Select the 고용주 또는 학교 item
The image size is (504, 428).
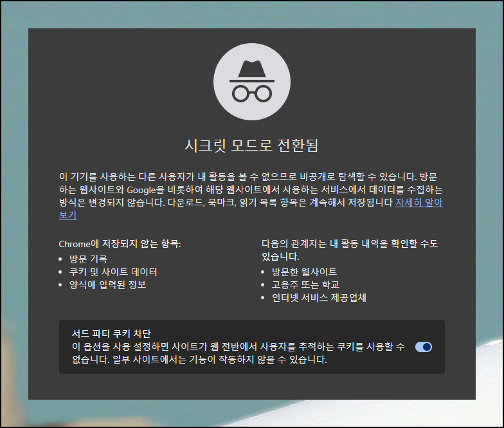pos(305,284)
